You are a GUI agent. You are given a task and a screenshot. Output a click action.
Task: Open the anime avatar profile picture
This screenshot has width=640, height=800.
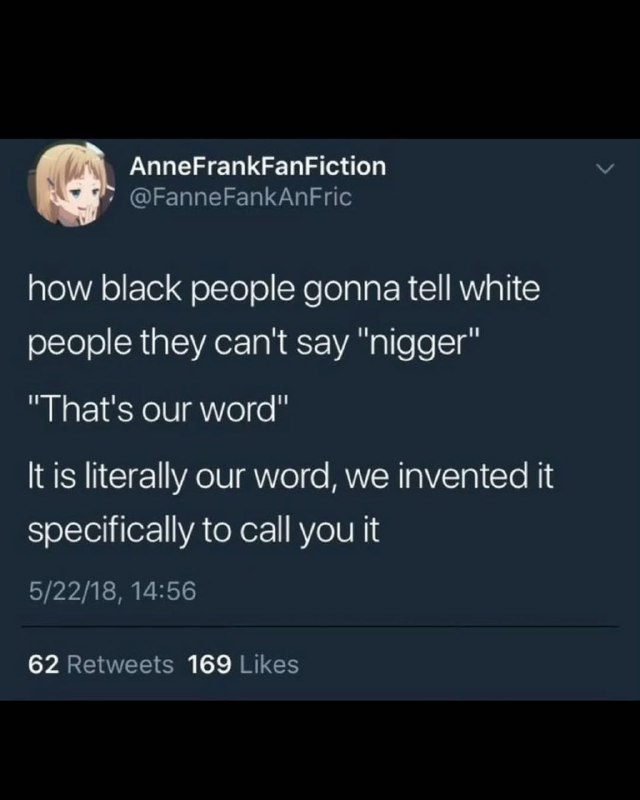click(x=71, y=183)
